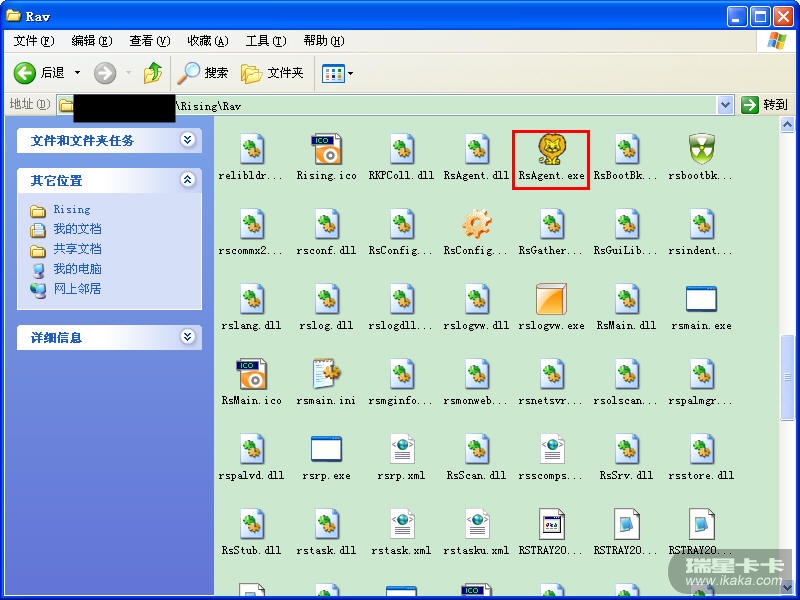Click the scrollbar up arrow

click(787, 124)
